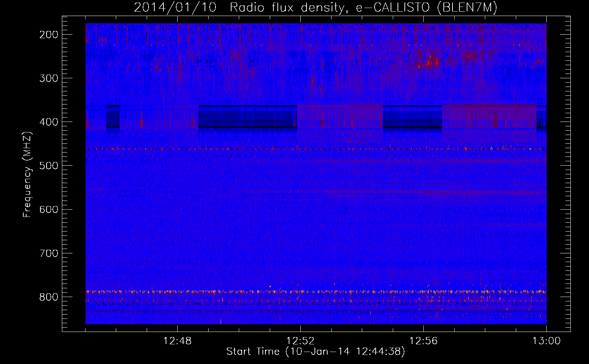Click the 'Start Time (10-Jan-14 12:44:38)' label
The height and width of the screenshot is (364, 589).
click(316, 352)
